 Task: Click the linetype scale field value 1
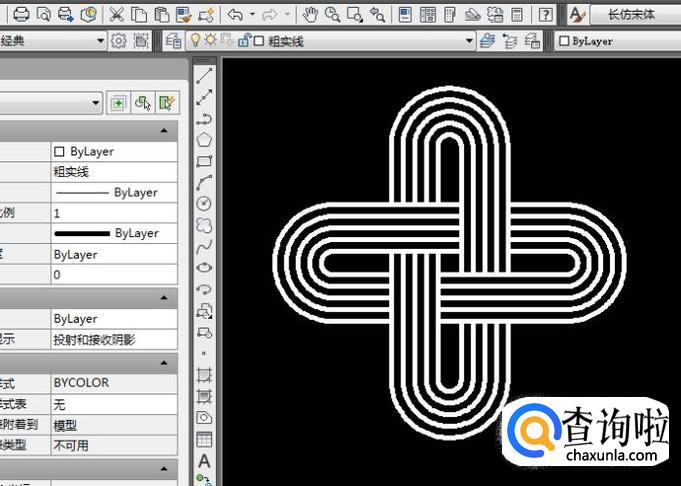pos(114,213)
